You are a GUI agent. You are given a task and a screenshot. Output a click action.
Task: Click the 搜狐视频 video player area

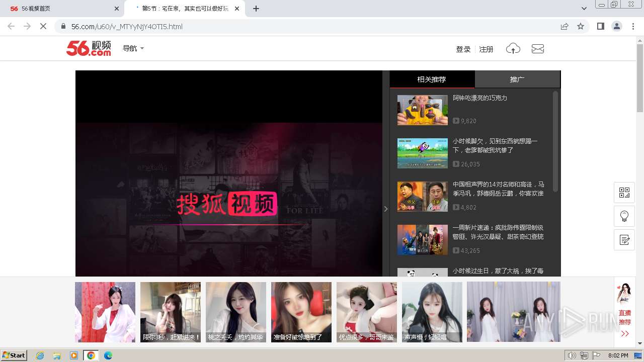tap(229, 173)
